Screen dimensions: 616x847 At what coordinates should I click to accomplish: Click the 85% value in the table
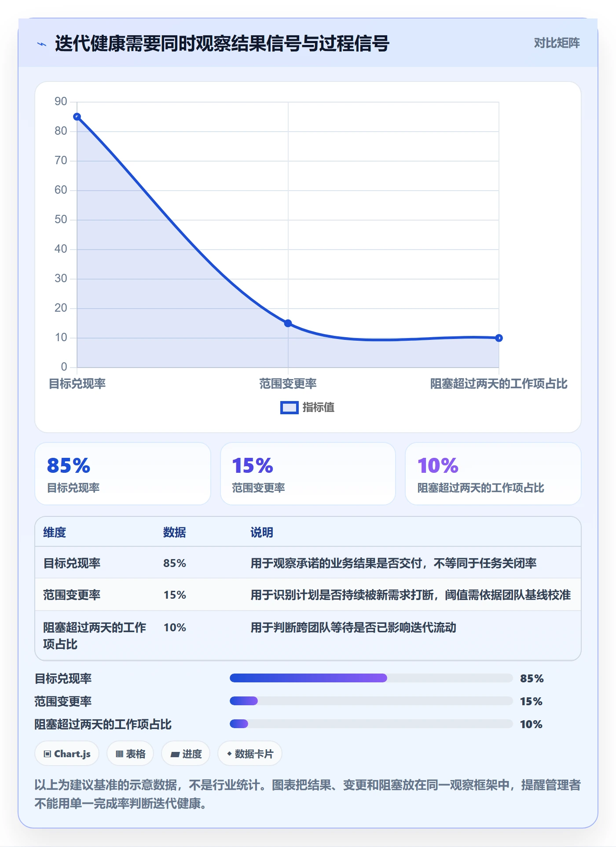[x=175, y=563]
